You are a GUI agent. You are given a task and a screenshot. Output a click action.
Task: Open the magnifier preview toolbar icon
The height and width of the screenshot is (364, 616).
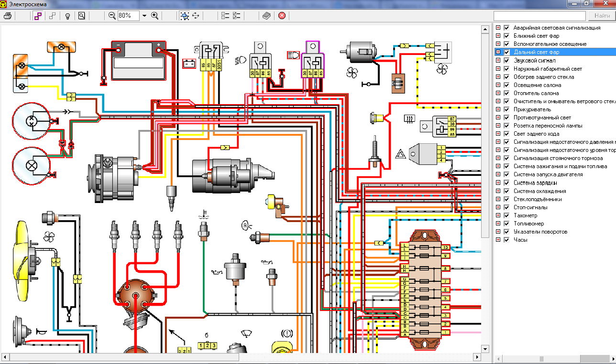82,16
